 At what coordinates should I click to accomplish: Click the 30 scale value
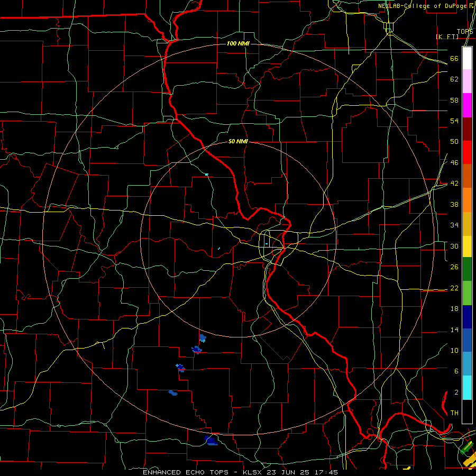[x=454, y=246]
